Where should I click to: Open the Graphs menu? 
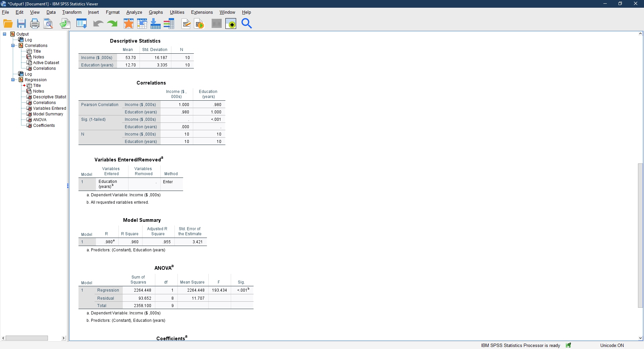(156, 12)
